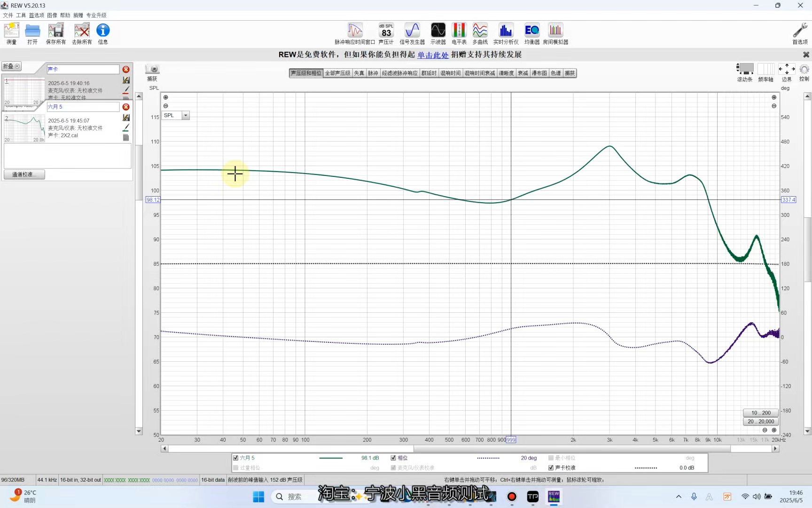Viewport: 812px width, 508px height.
Task: Open the 脉冲响应时间窗口 IR windows tool
Action: coord(355,33)
